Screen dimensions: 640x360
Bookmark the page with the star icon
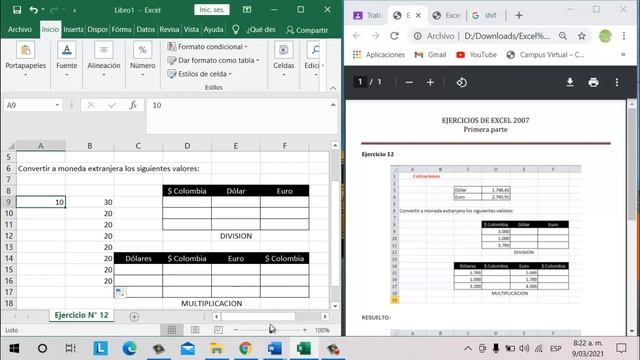pyautogui.click(x=582, y=36)
